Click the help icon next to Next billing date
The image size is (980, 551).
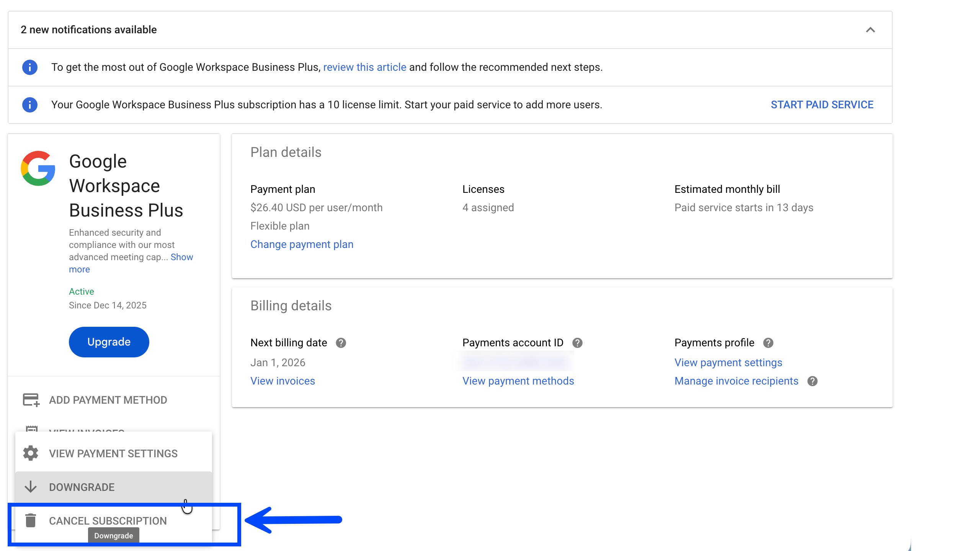point(341,343)
